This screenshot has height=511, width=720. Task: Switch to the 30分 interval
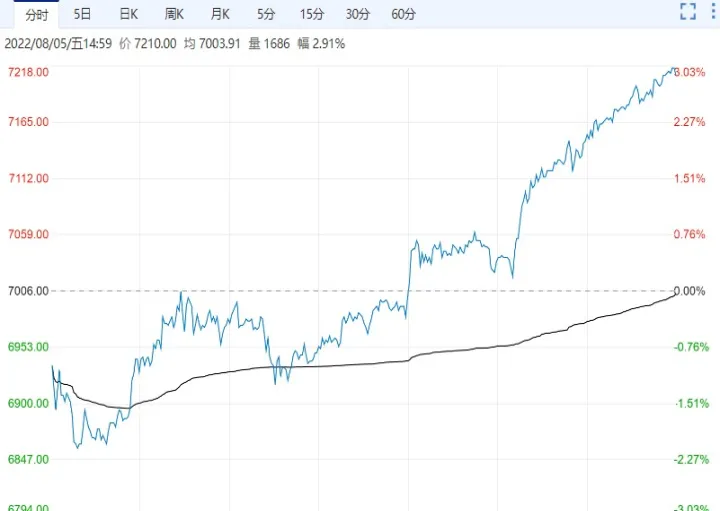coord(357,14)
